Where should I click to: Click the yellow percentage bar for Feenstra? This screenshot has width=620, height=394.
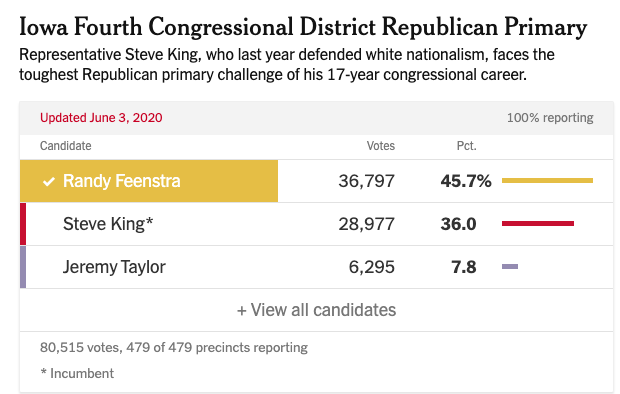547,180
